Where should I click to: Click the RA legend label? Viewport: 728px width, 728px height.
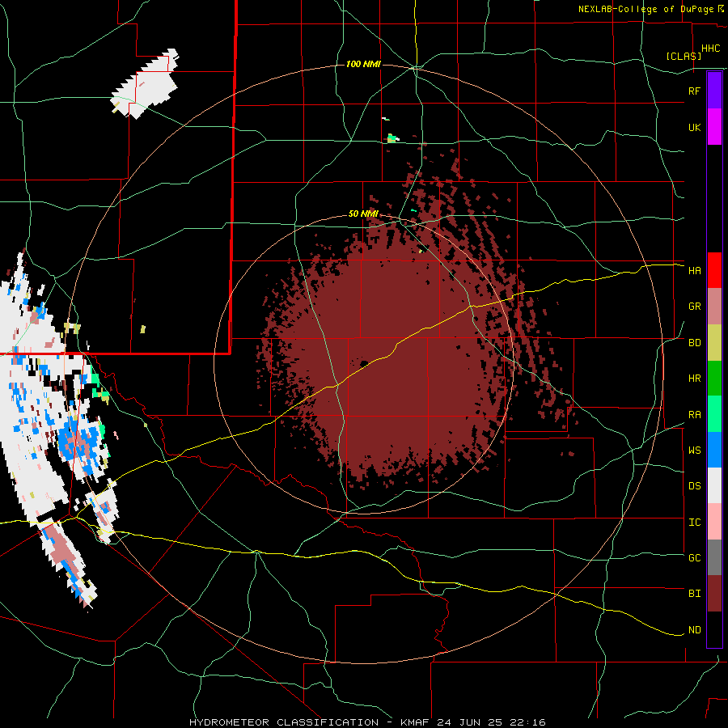[694, 415]
